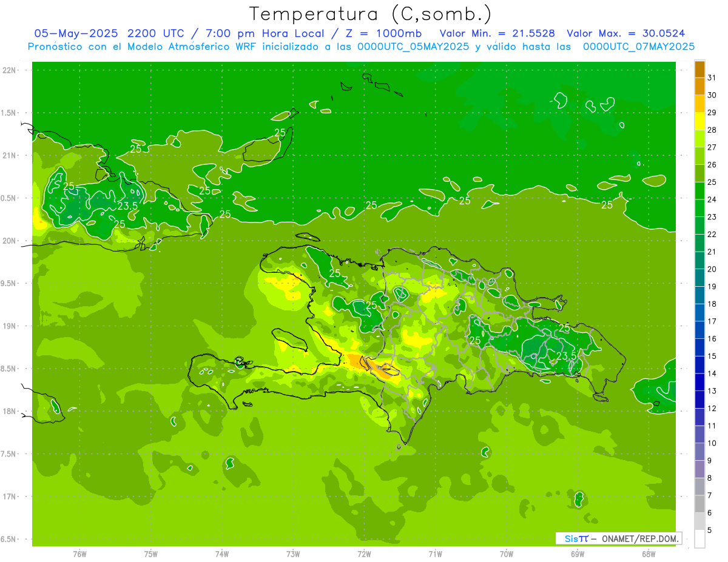Pick the colorbar swatch between 27 and 28

(699, 138)
